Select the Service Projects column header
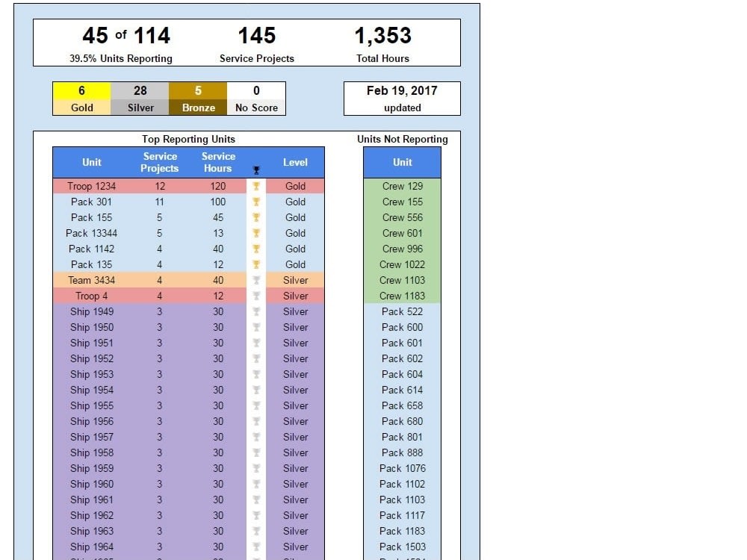Image resolution: width=747 pixels, height=560 pixels. click(159, 162)
